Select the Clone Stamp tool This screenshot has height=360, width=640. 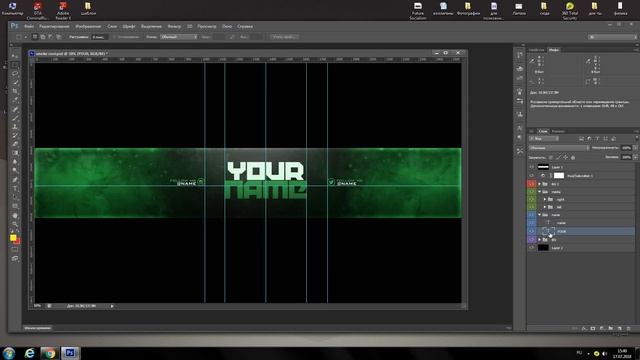pyautogui.click(x=15, y=127)
